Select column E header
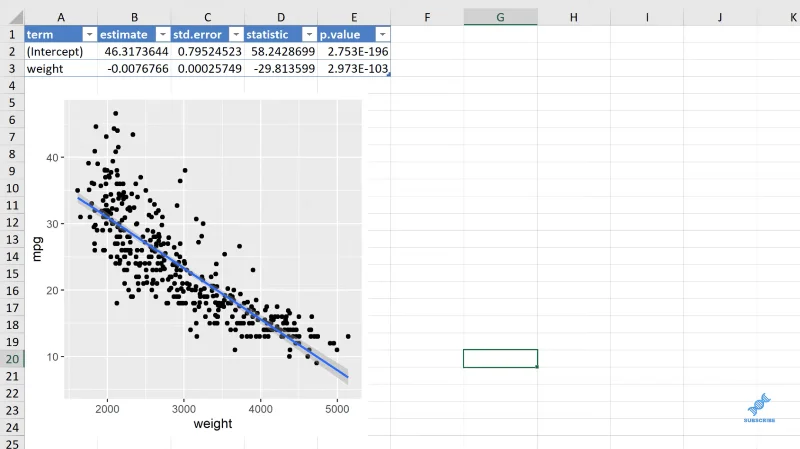The width and height of the screenshot is (800, 449). [354, 17]
